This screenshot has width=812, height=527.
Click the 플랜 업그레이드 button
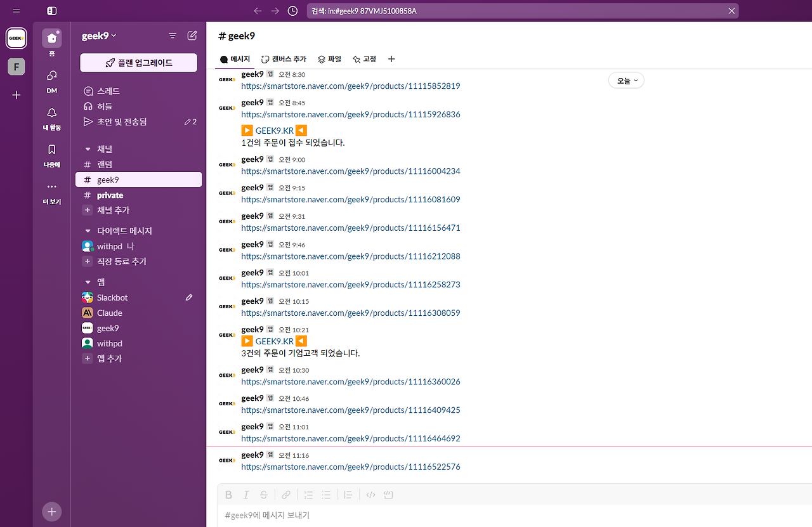pos(138,63)
